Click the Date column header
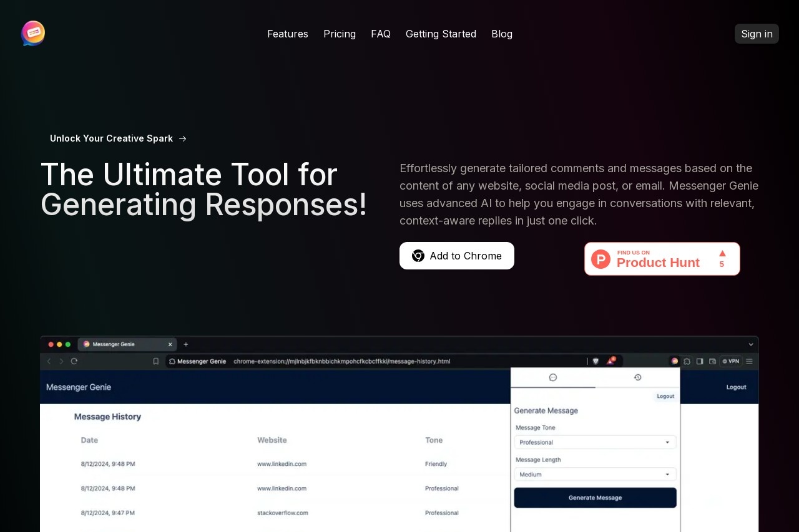The image size is (799, 532). (x=89, y=440)
